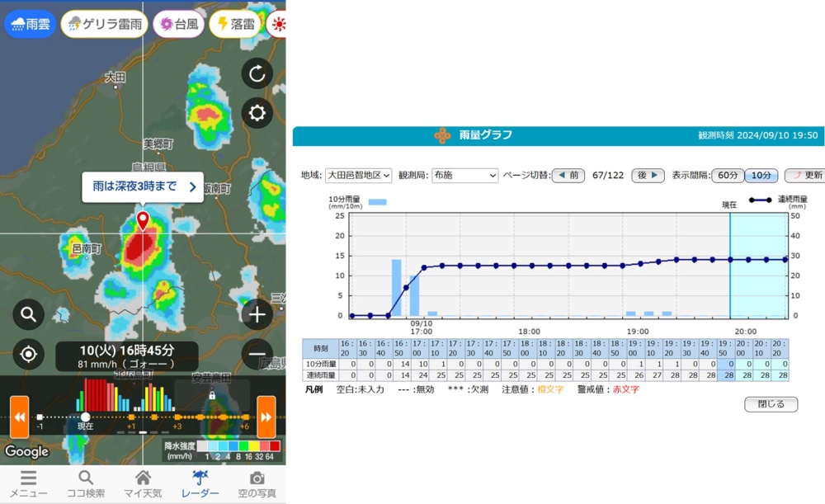Zoom out the radar map with minus
The image size is (825, 504).
point(257,354)
